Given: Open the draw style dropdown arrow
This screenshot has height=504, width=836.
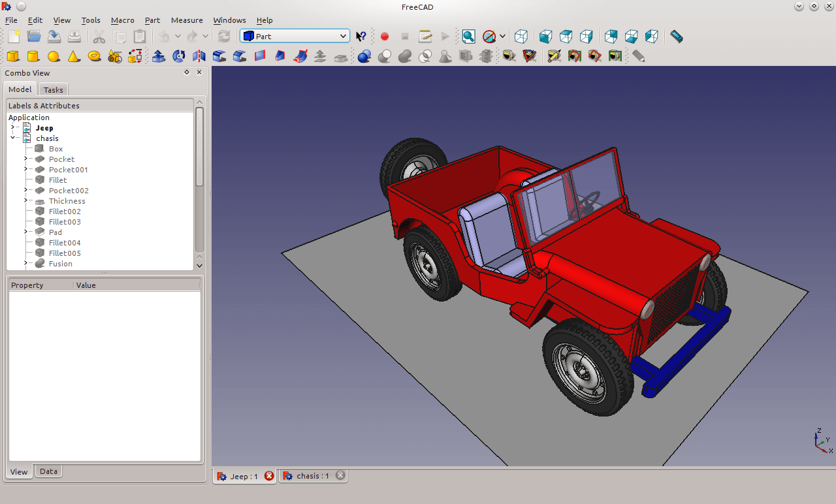Looking at the screenshot, I should click(x=503, y=37).
